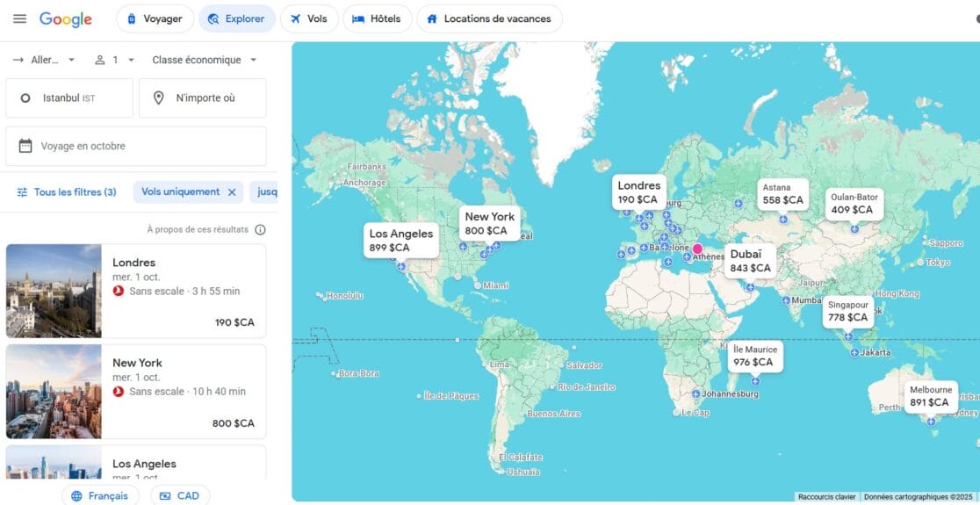Click the Rio de Janeiro label on the map
The height and width of the screenshot is (505, 980).
[587, 387]
